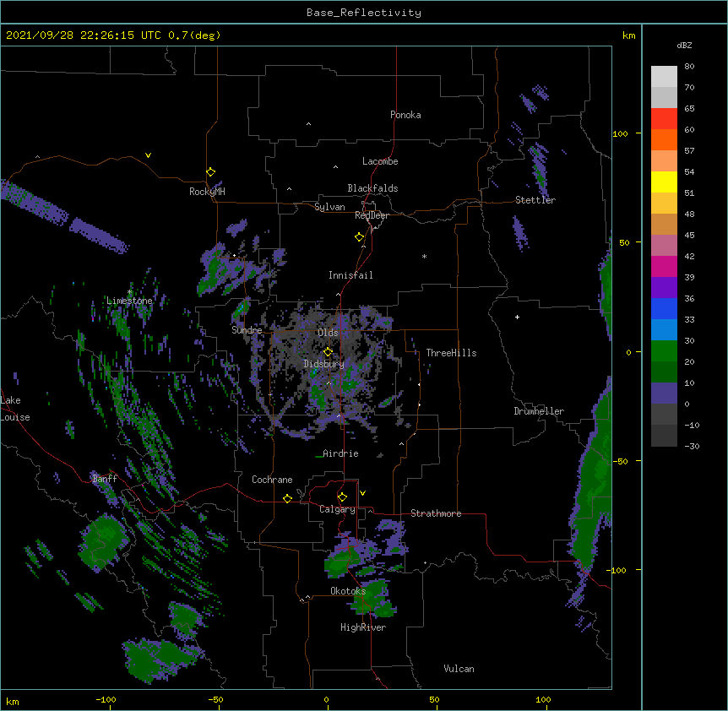The width and height of the screenshot is (728, 711).
Task: Click the Lake Louise label
Action: tap(15, 409)
